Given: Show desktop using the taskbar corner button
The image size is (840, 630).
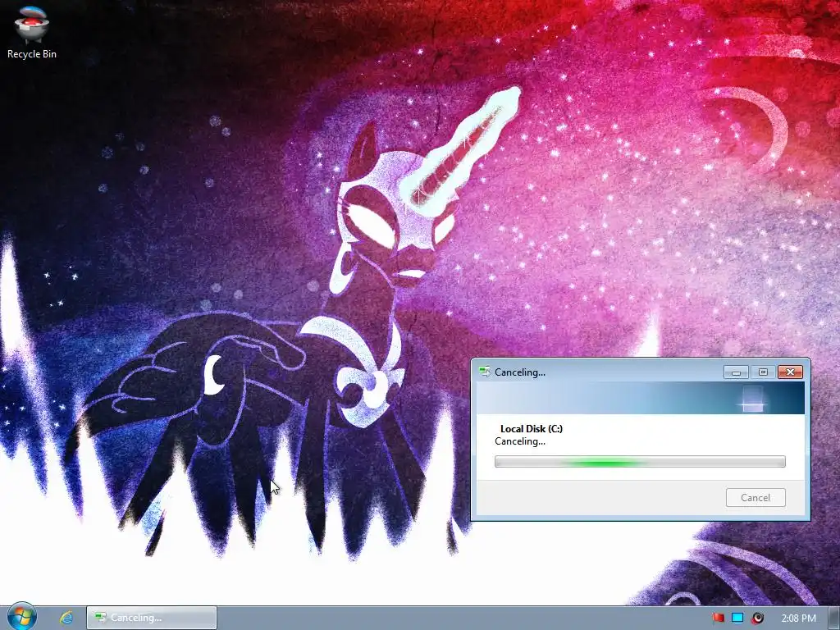Looking at the screenshot, I should [x=833, y=618].
